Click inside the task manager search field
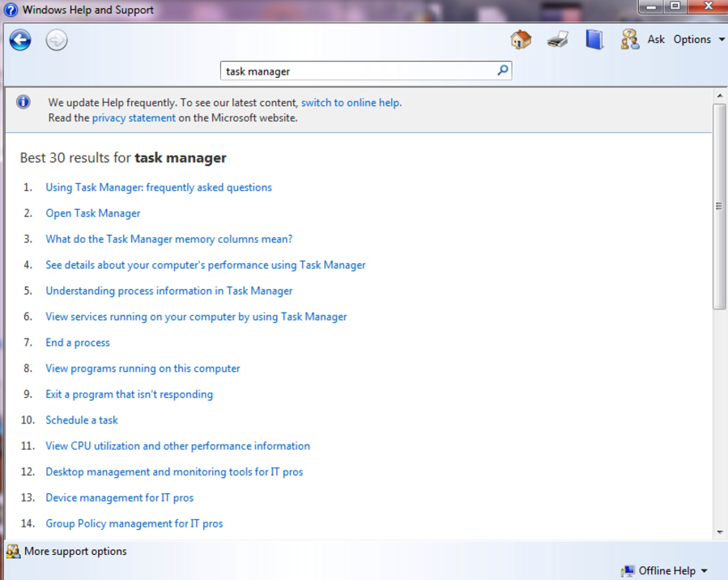The width and height of the screenshot is (728, 580). point(356,71)
